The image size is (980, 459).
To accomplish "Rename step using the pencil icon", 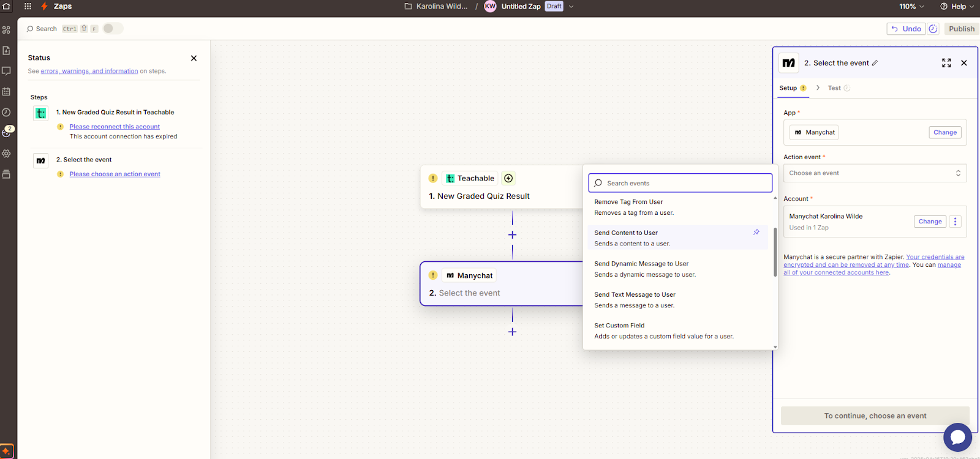I will 875,63.
